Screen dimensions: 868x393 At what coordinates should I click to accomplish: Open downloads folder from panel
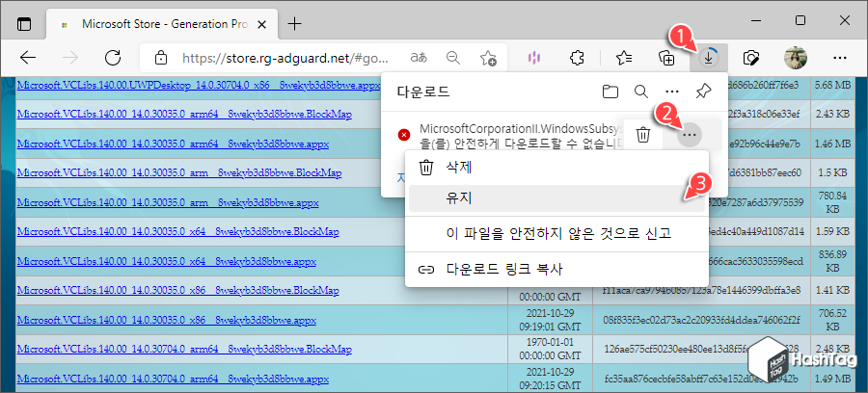pos(610,92)
